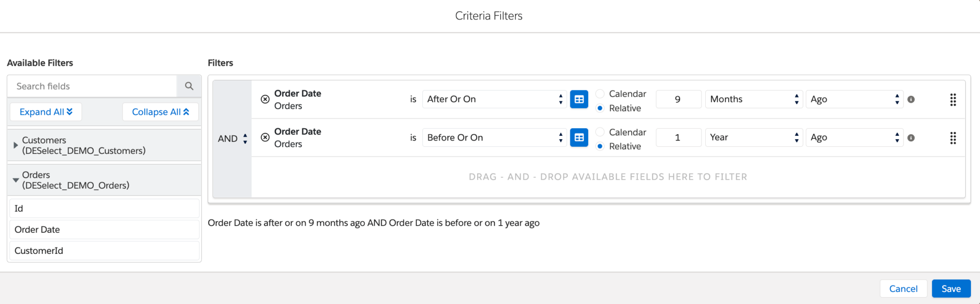Remove the first Order Date filter
This screenshot has width=980, height=304.
pos(265,99)
